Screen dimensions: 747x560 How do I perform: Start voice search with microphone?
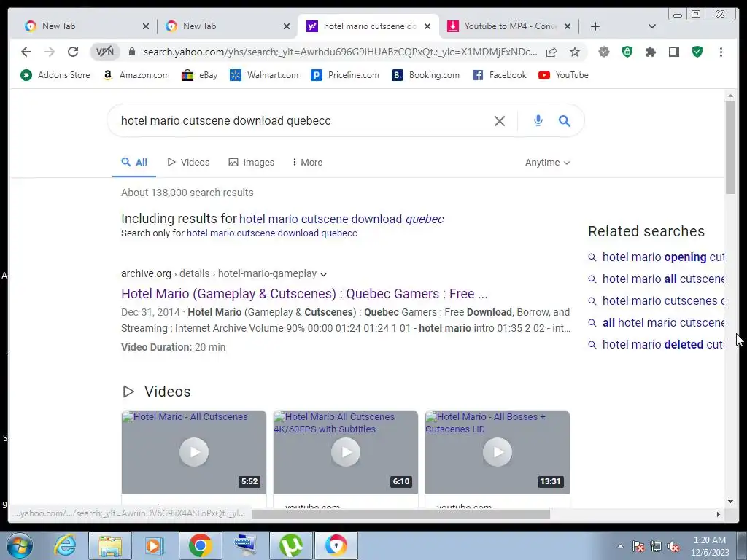(x=538, y=120)
